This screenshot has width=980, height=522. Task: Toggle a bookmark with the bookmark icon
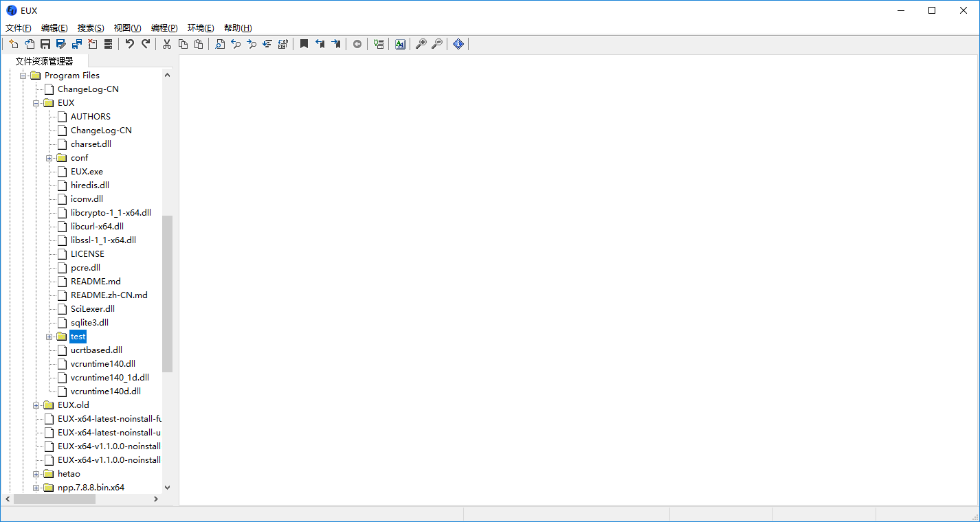[304, 44]
